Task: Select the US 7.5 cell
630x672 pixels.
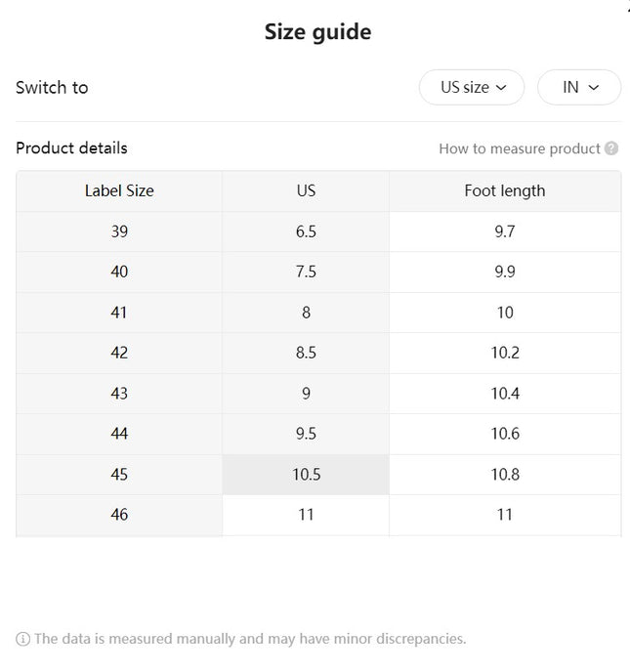Action: point(306,273)
